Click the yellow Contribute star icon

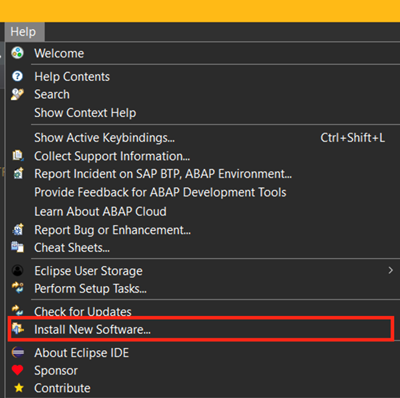19,388
